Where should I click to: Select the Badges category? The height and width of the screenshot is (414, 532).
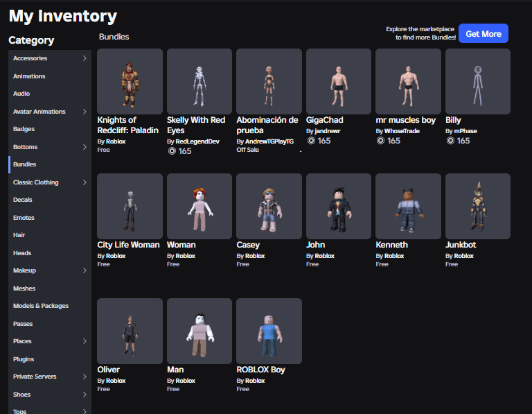click(x=50, y=129)
